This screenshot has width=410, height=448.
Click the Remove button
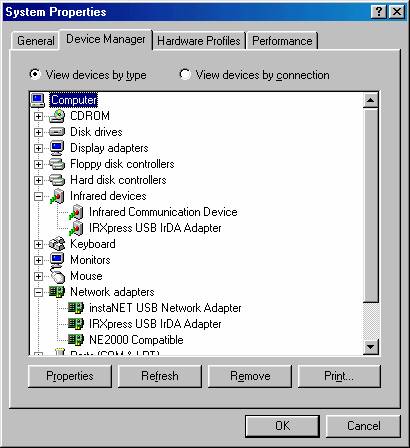250,376
